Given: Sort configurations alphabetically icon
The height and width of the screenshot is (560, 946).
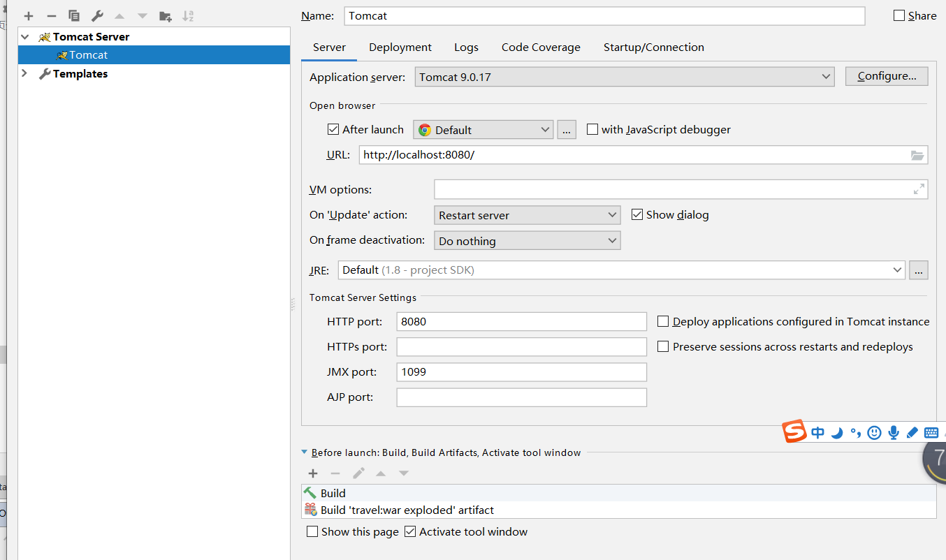Looking at the screenshot, I should click(x=188, y=16).
